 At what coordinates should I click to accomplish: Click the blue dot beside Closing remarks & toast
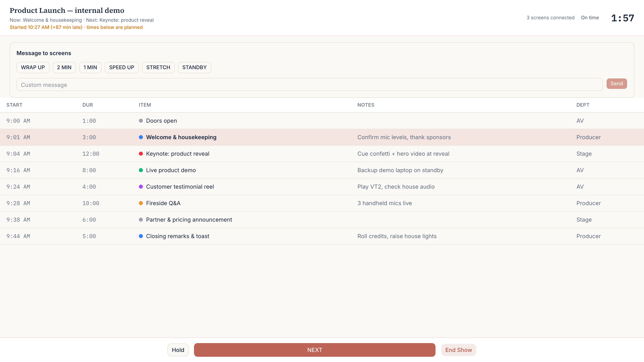click(141, 236)
